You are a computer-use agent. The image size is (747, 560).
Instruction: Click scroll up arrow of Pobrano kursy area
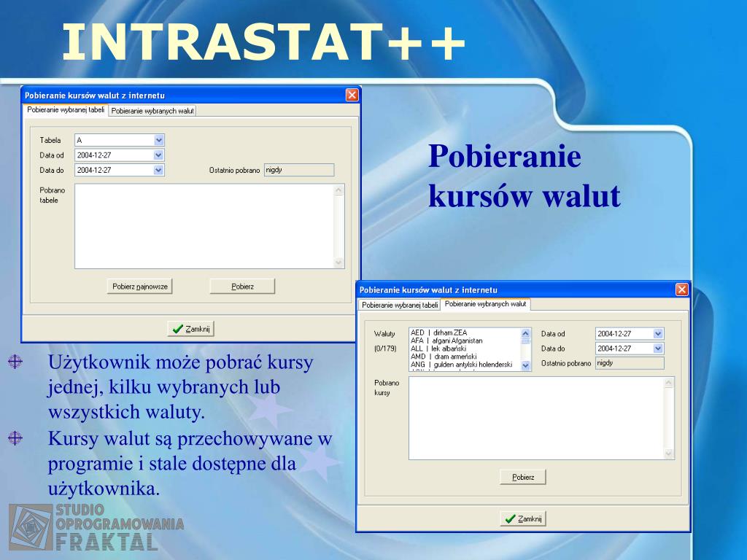(x=668, y=383)
